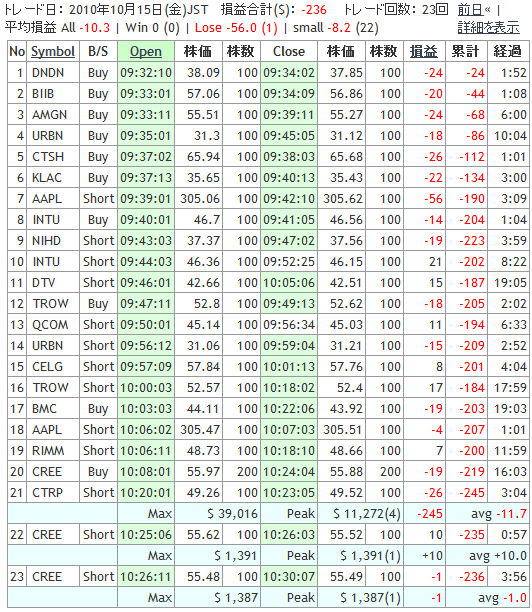Sort by the Open column header
Viewport: 532px width, 612px height.
[146, 51]
